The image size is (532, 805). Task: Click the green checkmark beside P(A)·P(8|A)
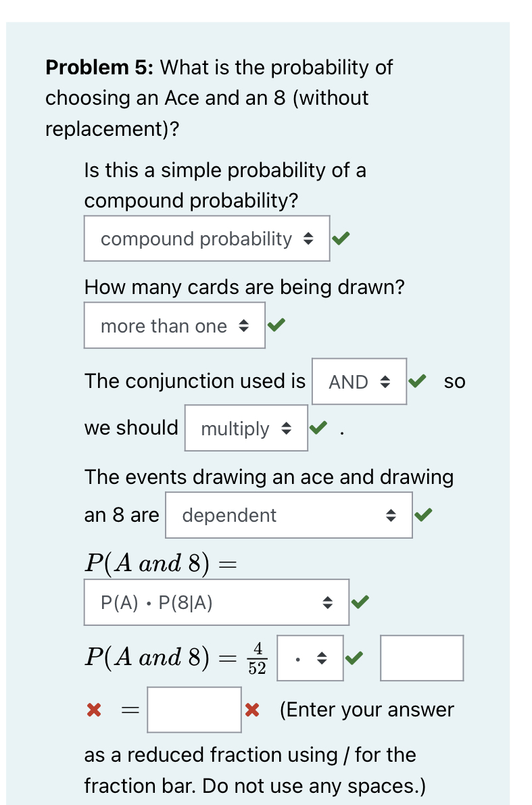click(360, 602)
